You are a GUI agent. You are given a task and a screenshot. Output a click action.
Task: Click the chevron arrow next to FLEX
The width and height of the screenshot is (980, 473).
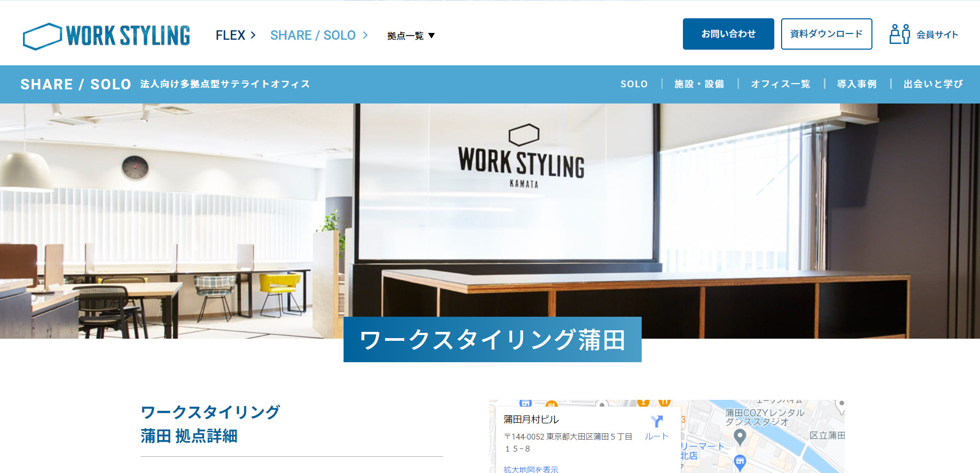point(253,35)
